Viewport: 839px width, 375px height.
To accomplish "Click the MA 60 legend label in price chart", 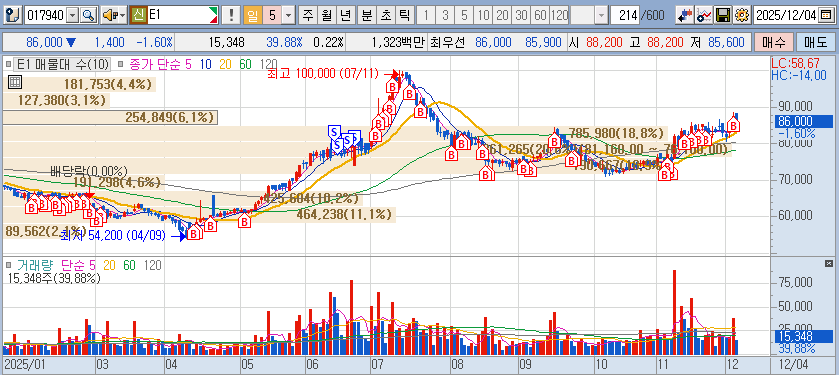I will [x=245, y=65].
